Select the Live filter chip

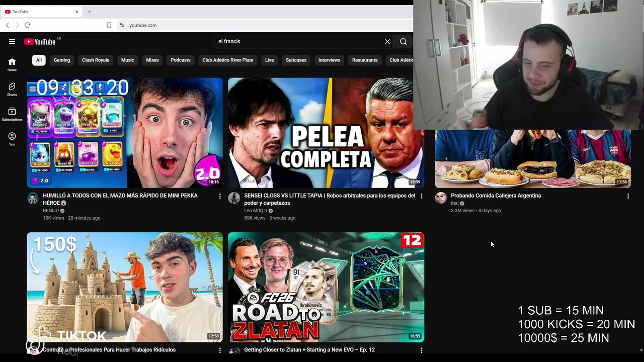[270, 60]
